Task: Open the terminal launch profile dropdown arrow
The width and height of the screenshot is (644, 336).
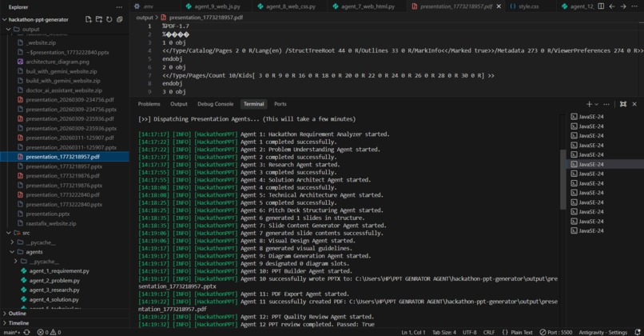Action: point(596,104)
